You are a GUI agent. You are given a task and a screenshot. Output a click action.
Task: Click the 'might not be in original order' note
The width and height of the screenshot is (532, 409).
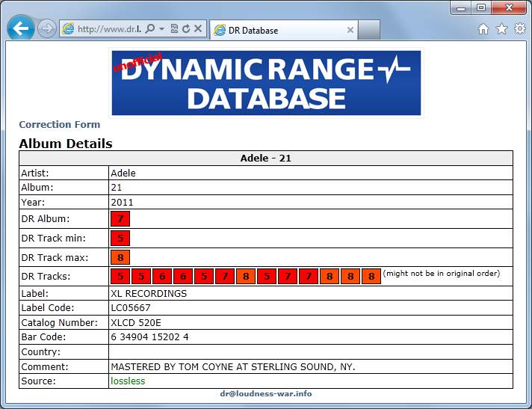click(442, 273)
